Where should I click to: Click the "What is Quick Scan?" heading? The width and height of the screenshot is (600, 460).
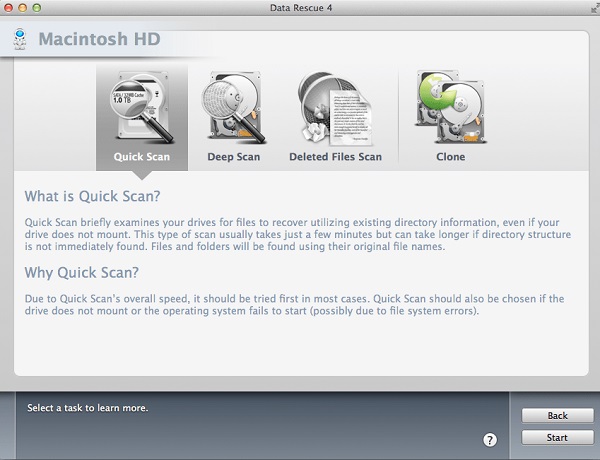(x=92, y=196)
